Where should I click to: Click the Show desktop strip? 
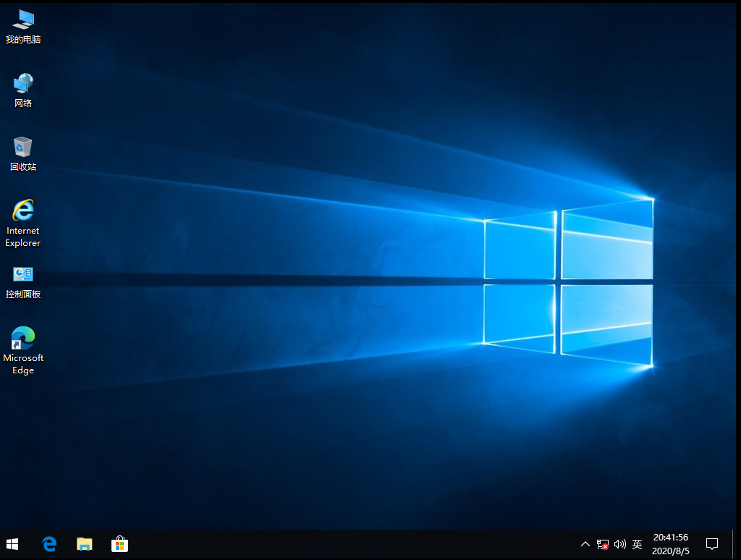click(735, 544)
